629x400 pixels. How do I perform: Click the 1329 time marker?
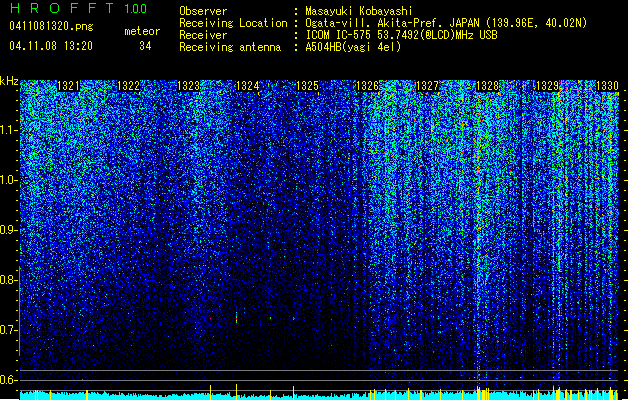(x=547, y=86)
